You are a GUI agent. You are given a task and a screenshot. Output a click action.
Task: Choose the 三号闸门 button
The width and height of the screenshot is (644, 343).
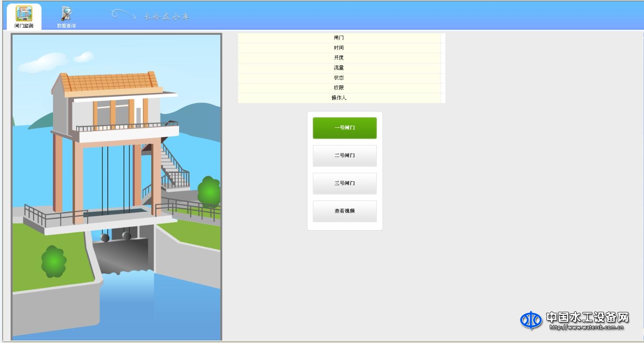[345, 183]
